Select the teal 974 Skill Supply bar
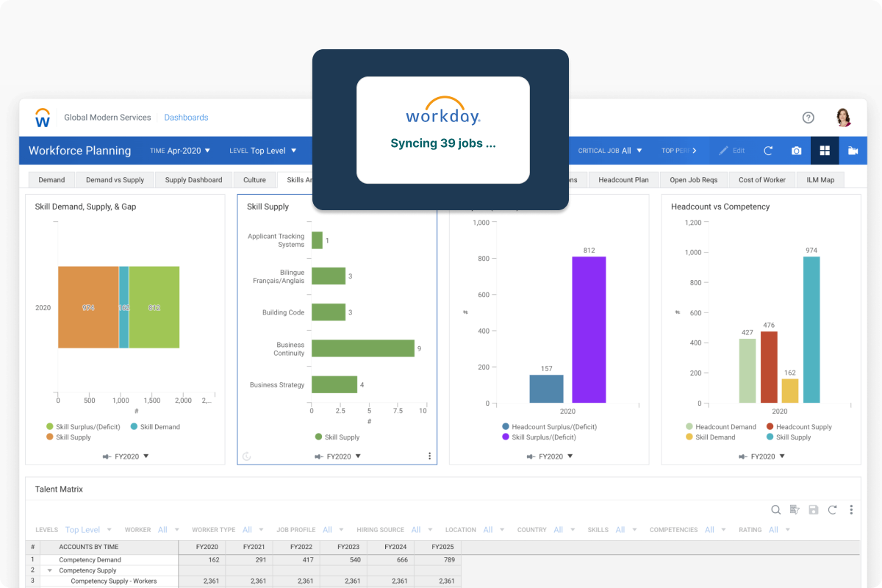 point(811,329)
